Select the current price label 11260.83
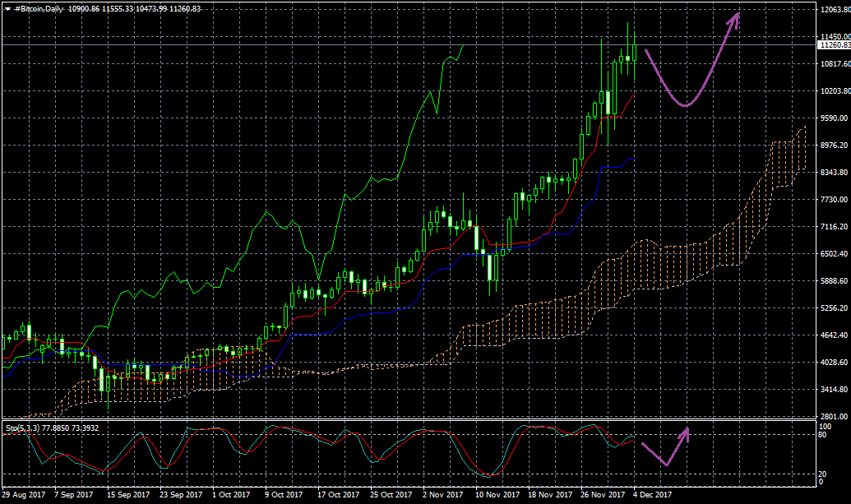 (834, 45)
